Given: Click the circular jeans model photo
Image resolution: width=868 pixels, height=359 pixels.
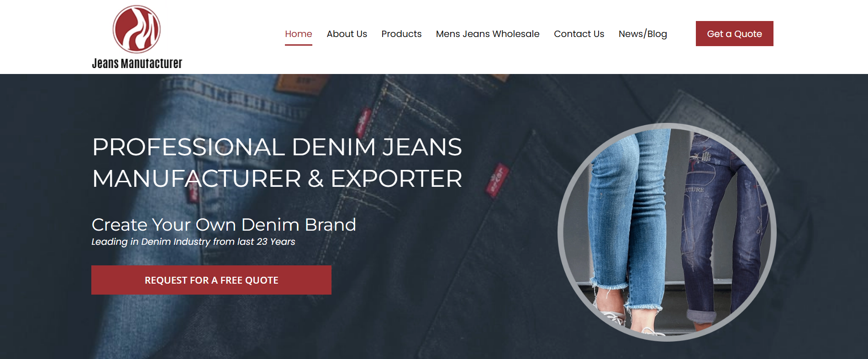Looking at the screenshot, I should pos(667,232).
